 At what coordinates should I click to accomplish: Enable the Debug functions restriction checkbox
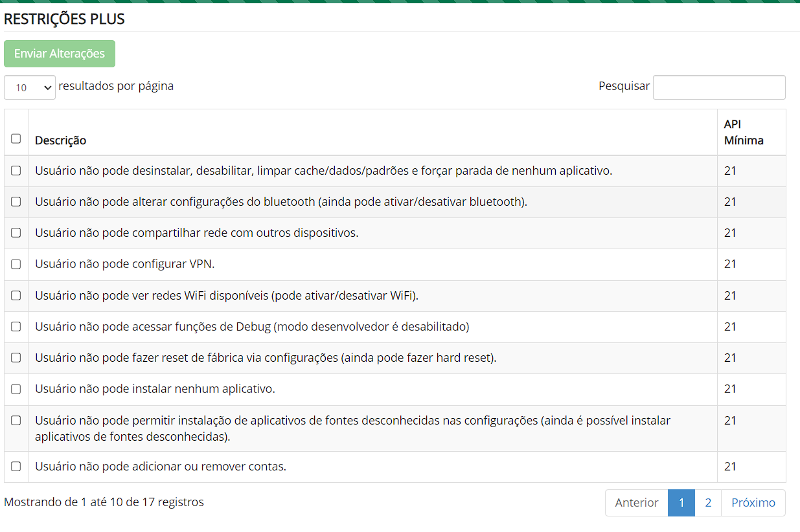[16, 327]
